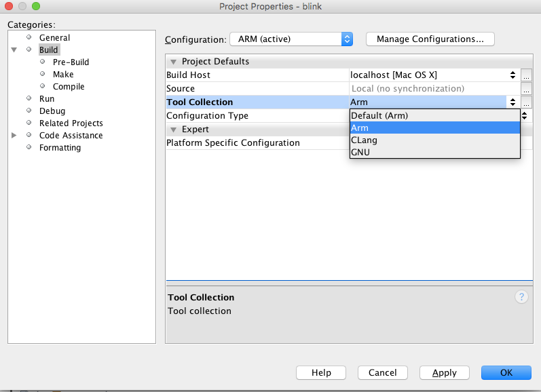Choose CLang in the tool collection list
Image resolution: width=541 pixels, height=392 pixels.
coord(434,140)
